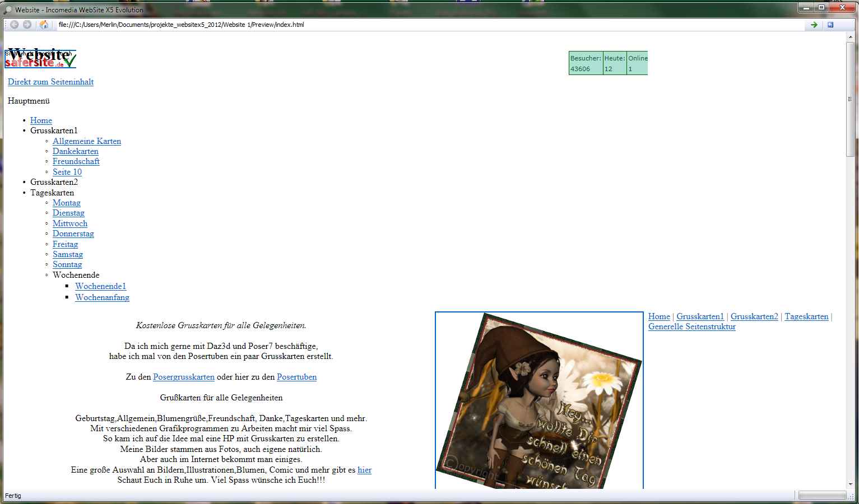This screenshot has width=859, height=504.
Task: Click the Home house icon in toolbar
Action: pyautogui.click(x=44, y=25)
